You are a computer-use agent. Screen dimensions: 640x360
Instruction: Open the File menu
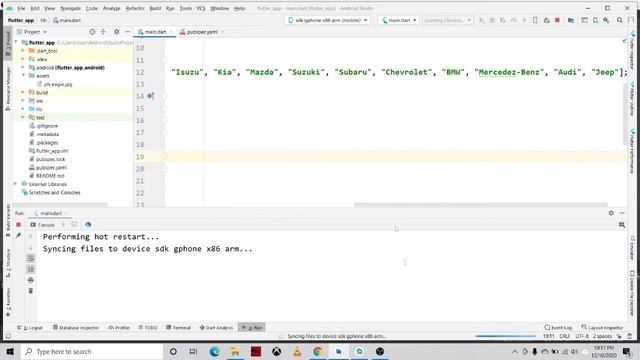(21, 8)
